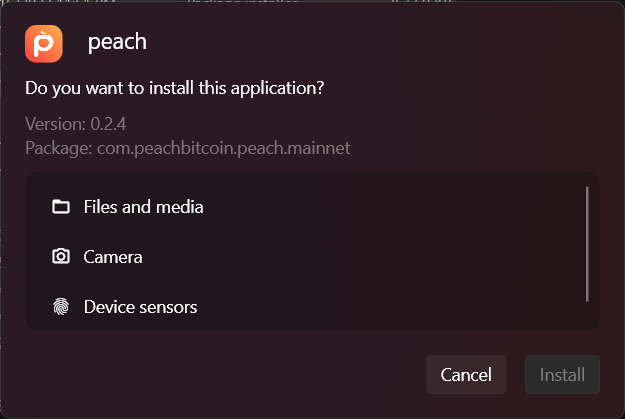This screenshot has width=625, height=419.
Task: Click the background window strip above dialog
Action: (x=312, y=1)
